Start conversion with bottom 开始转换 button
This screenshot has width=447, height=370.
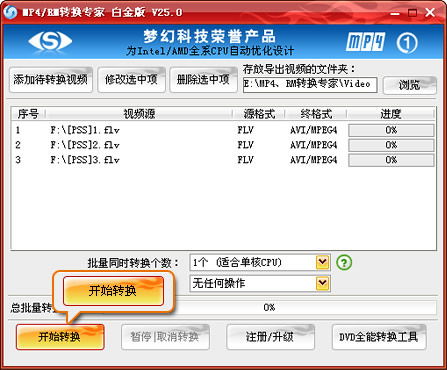coord(60,337)
